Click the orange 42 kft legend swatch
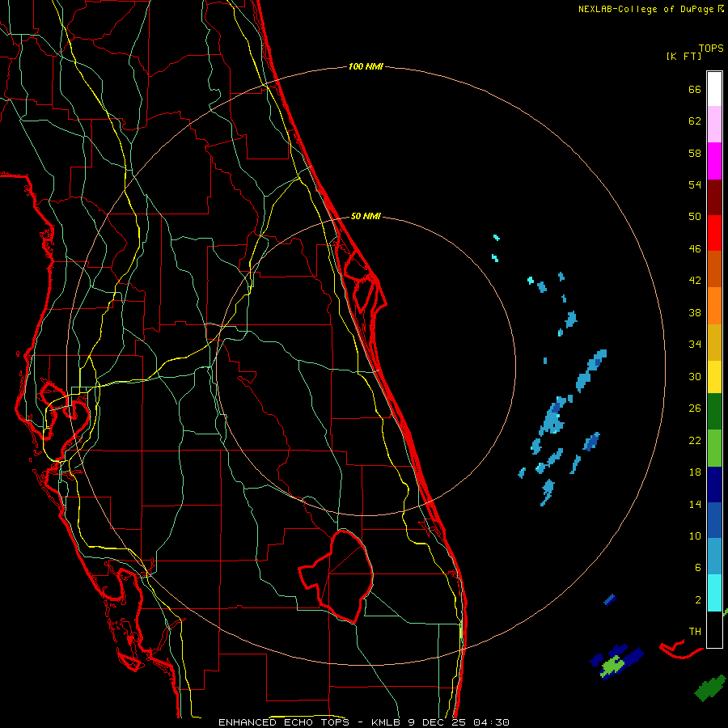 tap(714, 305)
